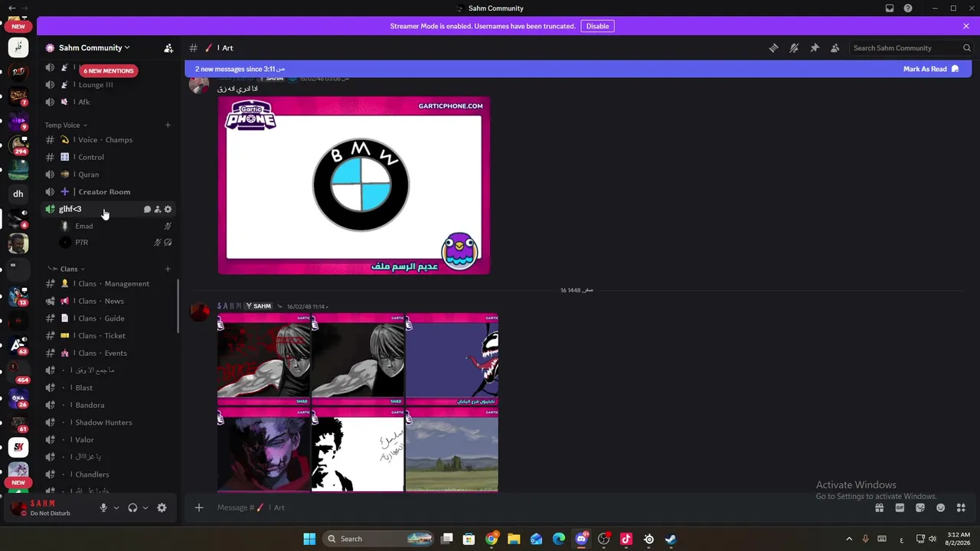Open microphone input options arrow
980x551 pixels.
(x=116, y=507)
